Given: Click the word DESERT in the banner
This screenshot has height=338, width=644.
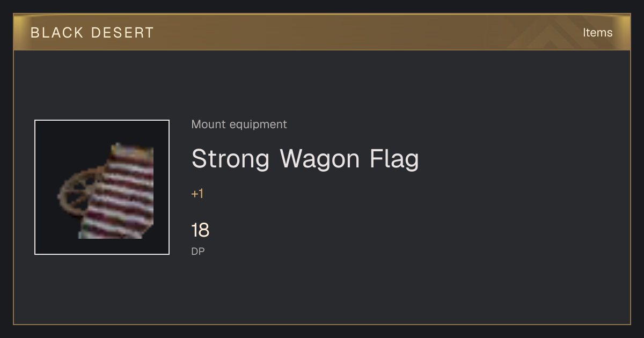Looking at the screenshot, I should pos(122,33).
